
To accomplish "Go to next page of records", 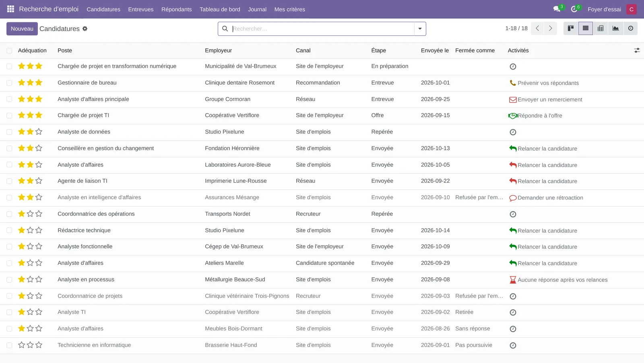I will (551, 29).
